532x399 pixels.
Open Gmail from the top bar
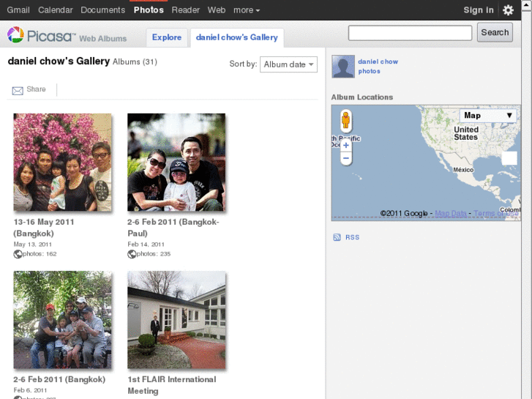point(18,10)
